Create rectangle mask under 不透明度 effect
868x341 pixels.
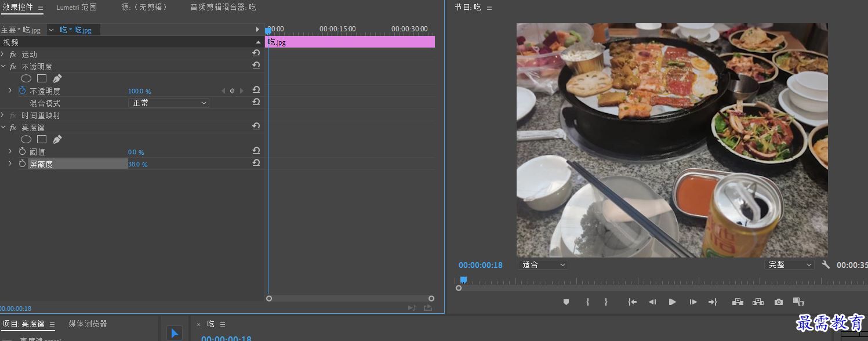pos(42,78)
